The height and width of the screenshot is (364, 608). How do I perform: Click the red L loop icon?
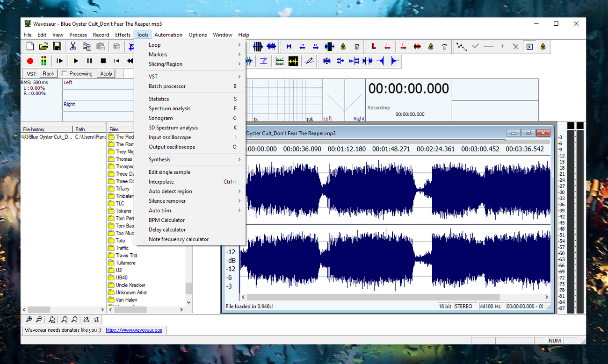pyautogui.click(x=374, y=46)
